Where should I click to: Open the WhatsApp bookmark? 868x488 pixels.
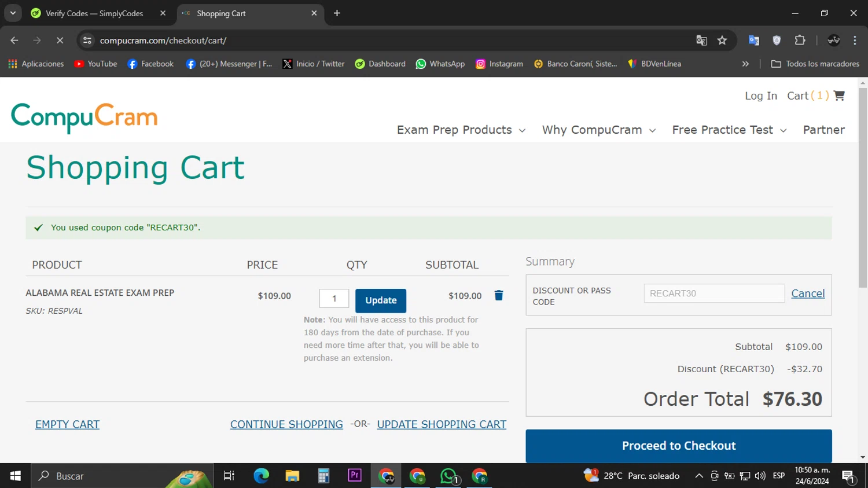click(440, 64)
